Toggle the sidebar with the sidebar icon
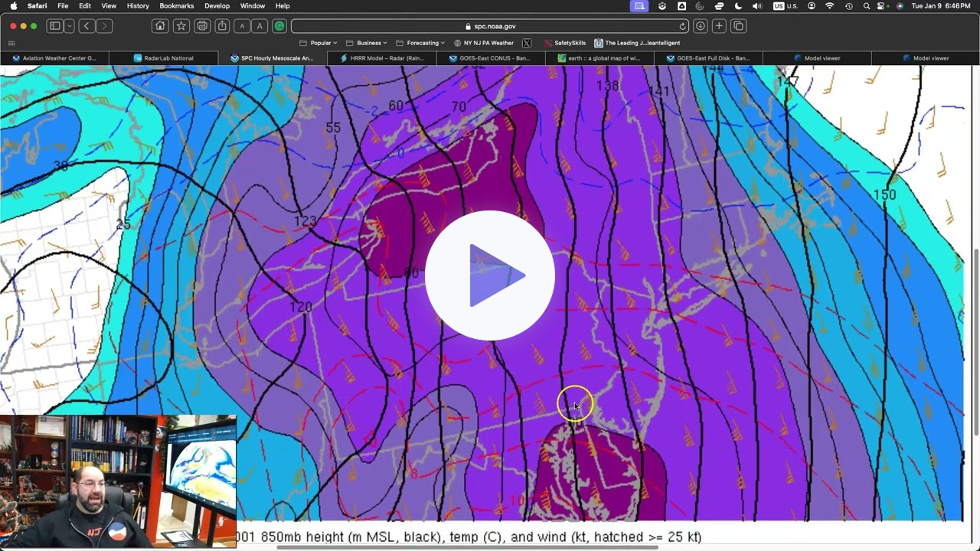 (x=54, y=26)
